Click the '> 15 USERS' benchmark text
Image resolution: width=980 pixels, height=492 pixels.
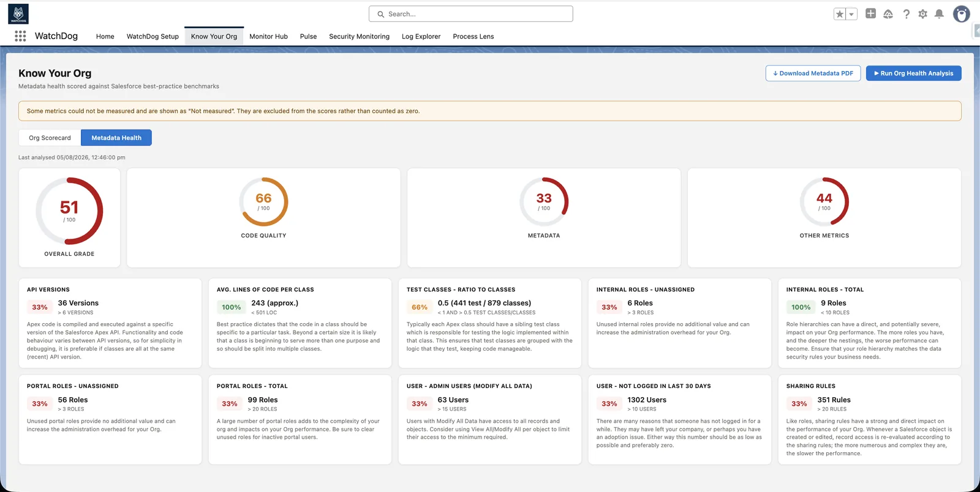click(452, 409)
